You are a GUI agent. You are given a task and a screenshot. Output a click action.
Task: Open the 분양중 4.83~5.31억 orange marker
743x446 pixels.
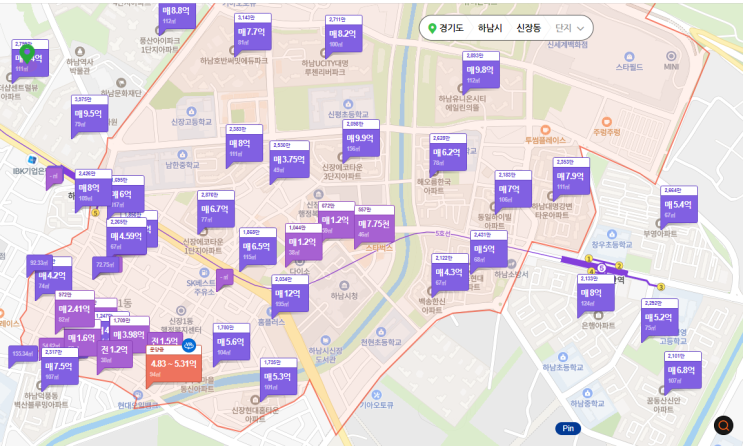[x=173, y=367]
